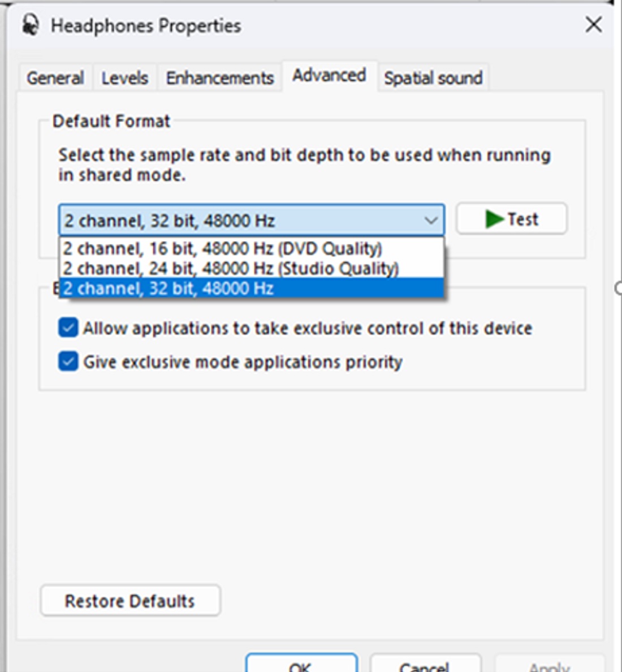
Task: Select the highlighted 2 channel, 32 bit option
Action: point(169,288)
